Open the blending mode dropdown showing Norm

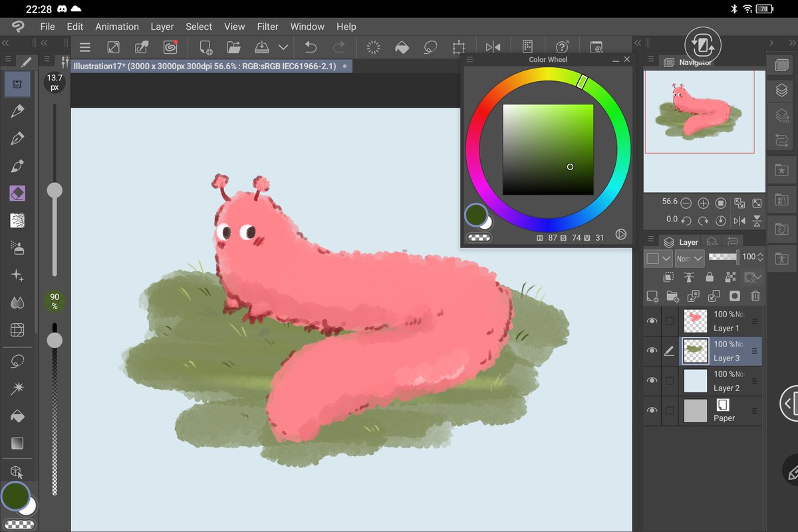(689, 258)
